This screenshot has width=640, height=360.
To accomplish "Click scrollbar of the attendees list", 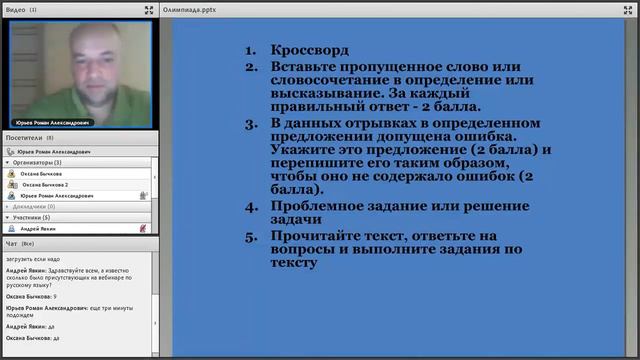I will coord(155,196).
